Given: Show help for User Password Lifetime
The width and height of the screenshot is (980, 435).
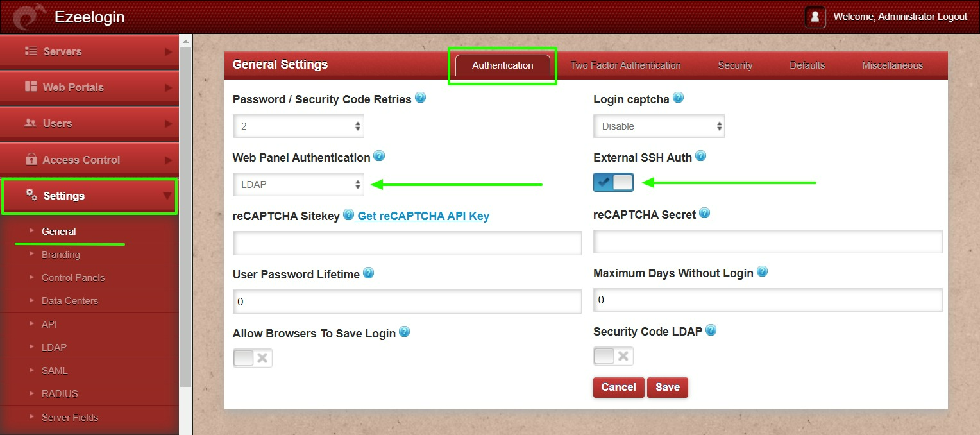Looking at the screenshot, I should 368,273.
